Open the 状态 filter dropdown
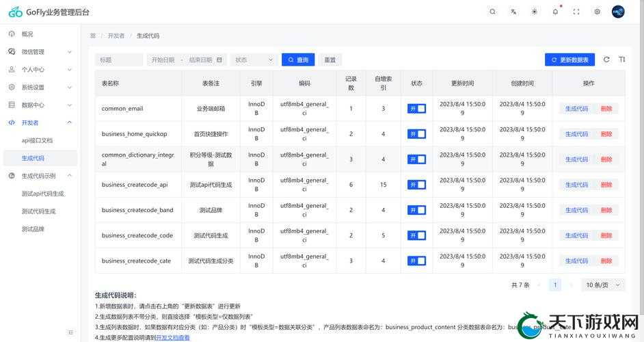Image resolution: width=644 pixels, height=342 pixels. (254, 60)
